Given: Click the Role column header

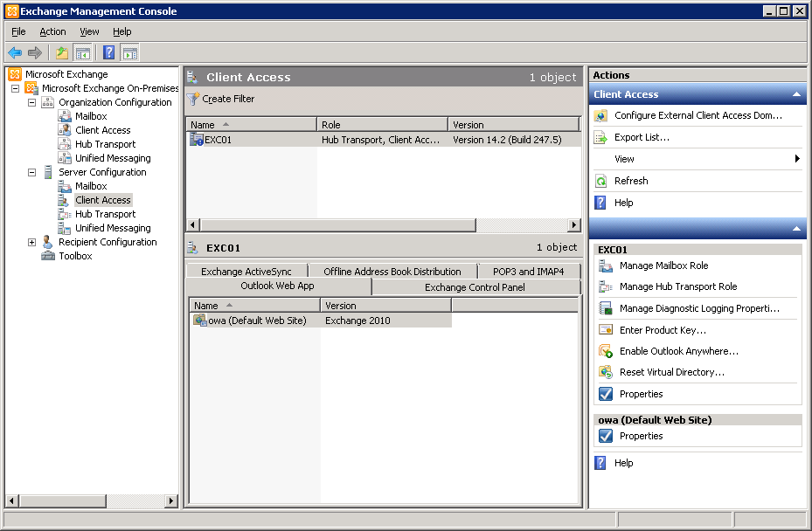Looking at the screenshot, I should [x=383, y=125].
